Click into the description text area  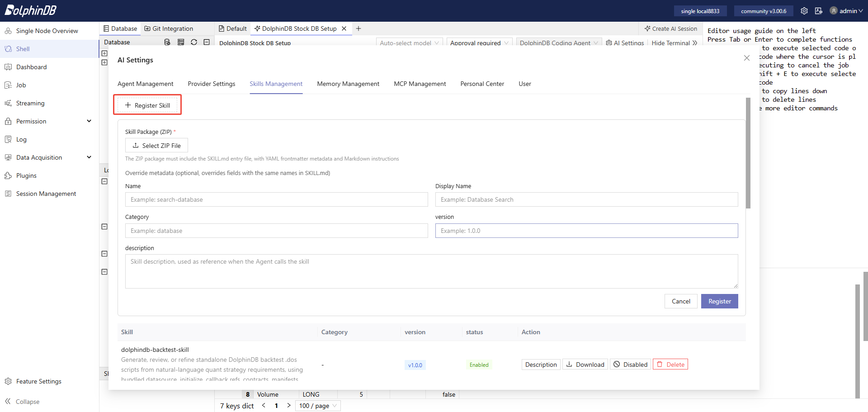432,271
